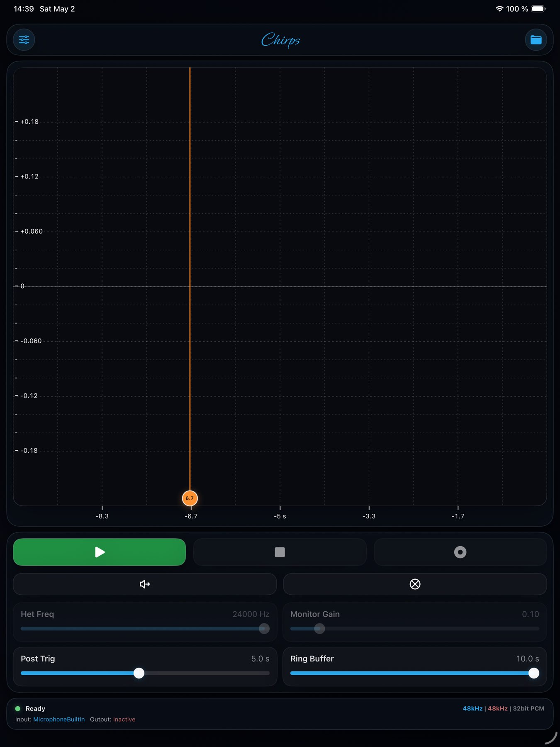This screenshot has width=560, height=747.
Task: Adjust the Het Freq slider handle
Action: click(x=264, y=629)
